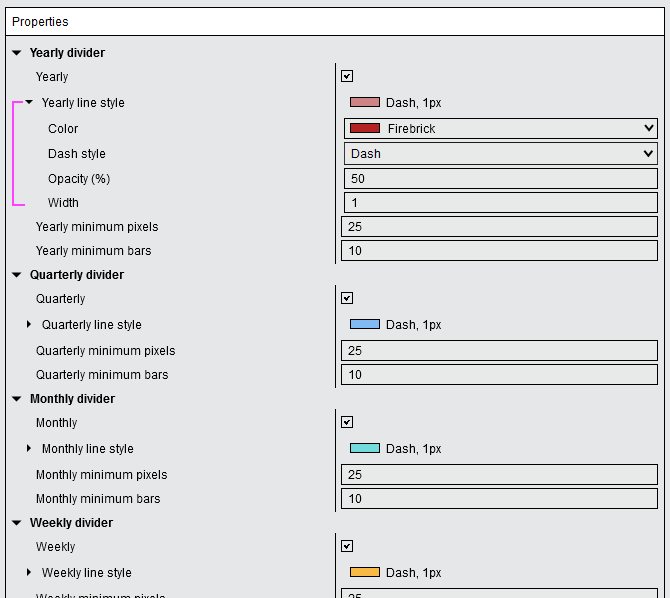The image size is (670, 598).
Task: Disable the Monthly checkbox
Action: click(347, 422)
